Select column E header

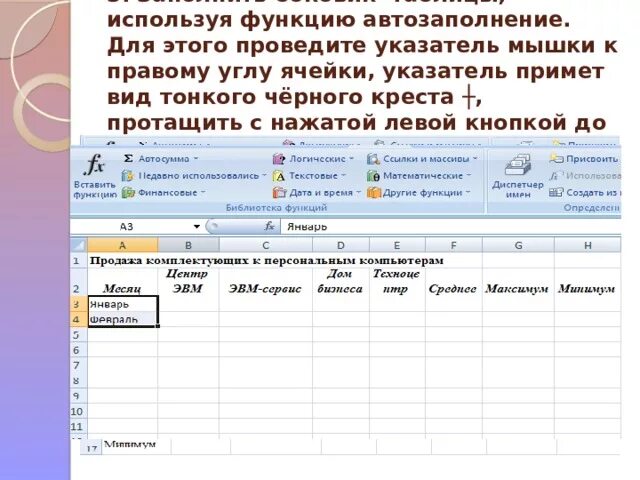pos(397,245)
